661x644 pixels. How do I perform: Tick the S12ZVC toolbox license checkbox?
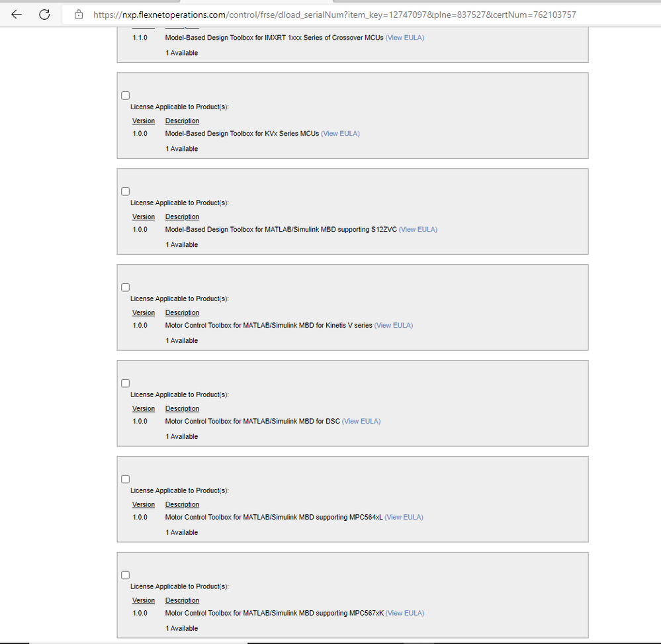tap(125, 191)
